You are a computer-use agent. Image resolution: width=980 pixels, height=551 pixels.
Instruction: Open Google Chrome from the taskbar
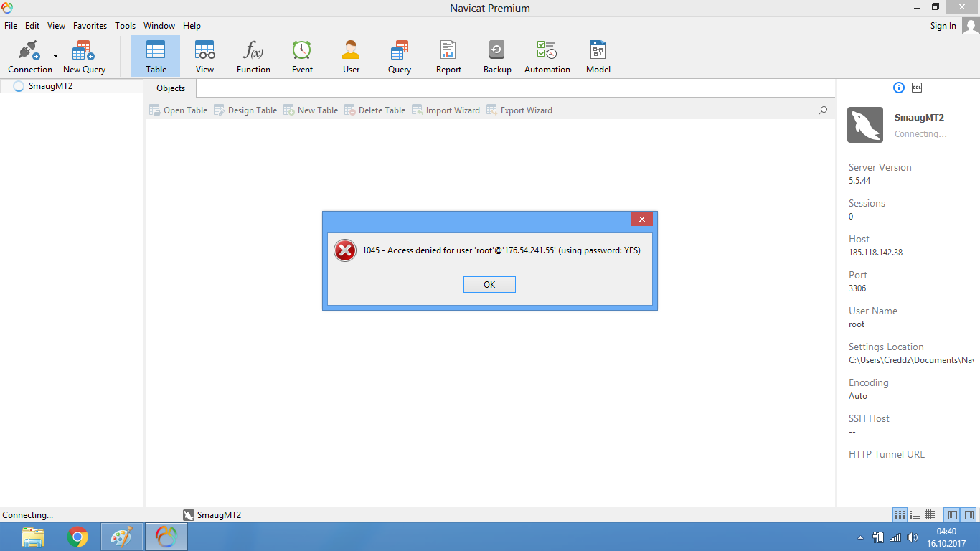(x=77, y=537)
